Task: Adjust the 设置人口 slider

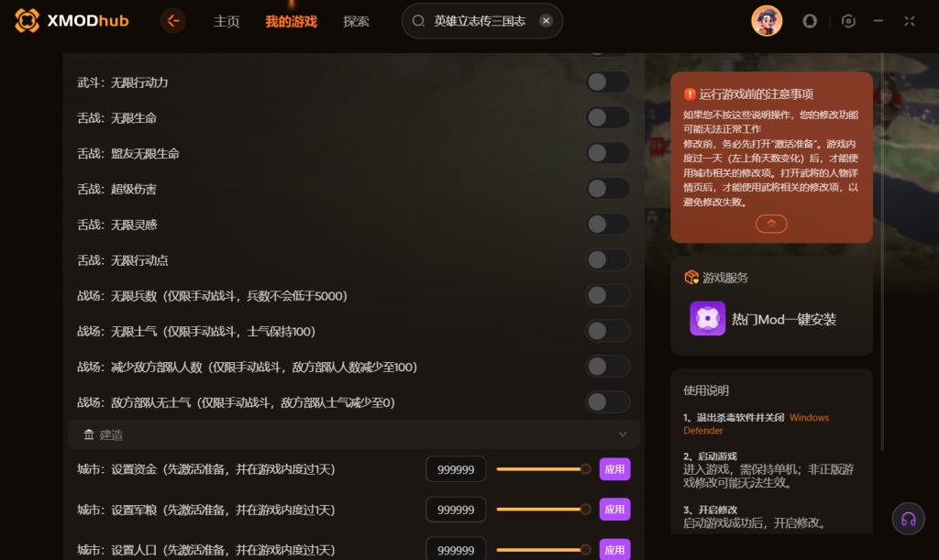Action: coord(544,549)
